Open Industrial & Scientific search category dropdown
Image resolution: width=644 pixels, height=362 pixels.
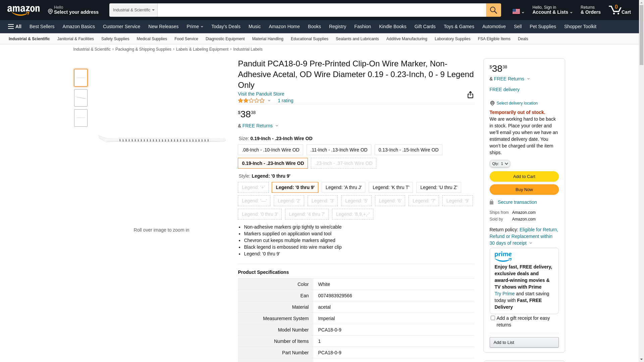pos(133,10)
